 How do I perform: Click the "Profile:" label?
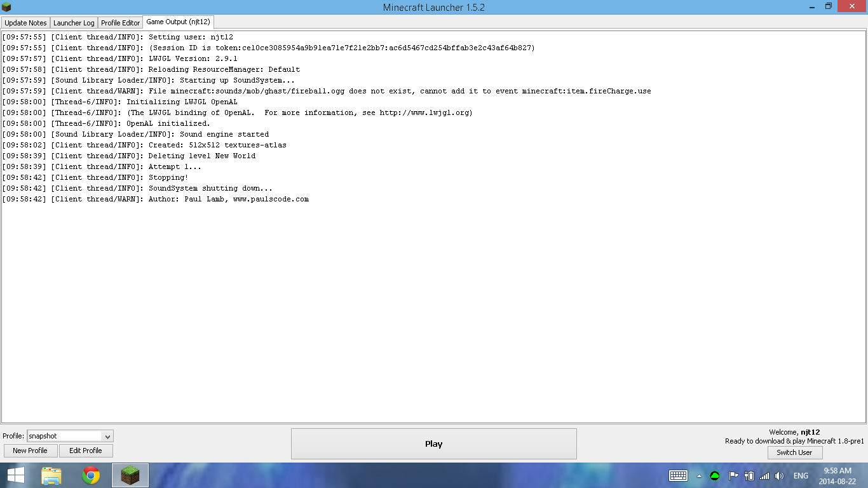click(13, 436)
